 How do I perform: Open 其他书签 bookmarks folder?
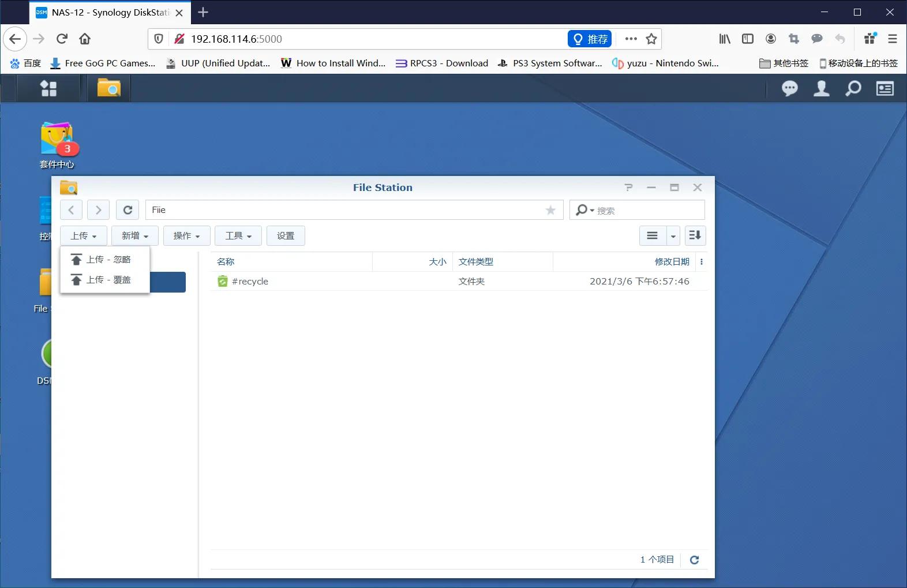(784, 63)
